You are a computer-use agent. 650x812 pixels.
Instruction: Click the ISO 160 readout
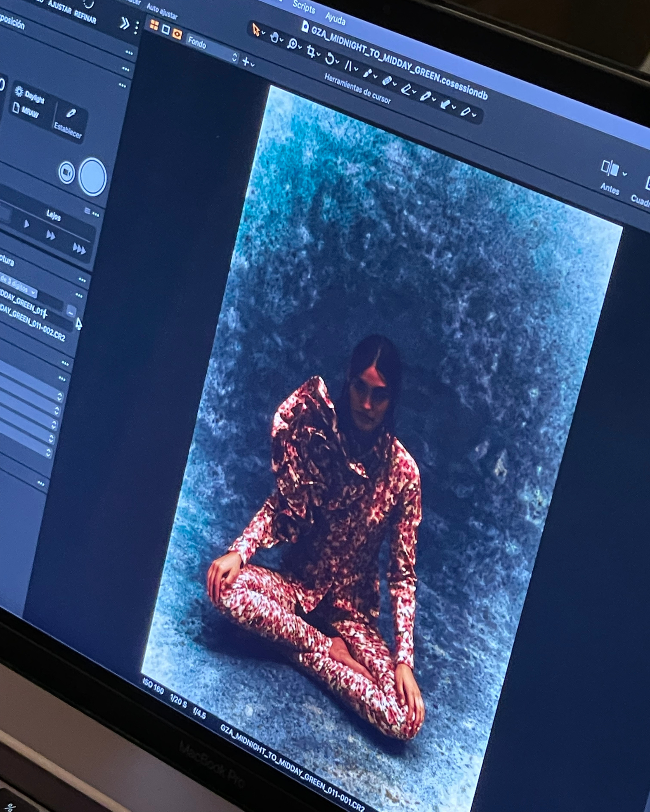click(x=153, y=686)
